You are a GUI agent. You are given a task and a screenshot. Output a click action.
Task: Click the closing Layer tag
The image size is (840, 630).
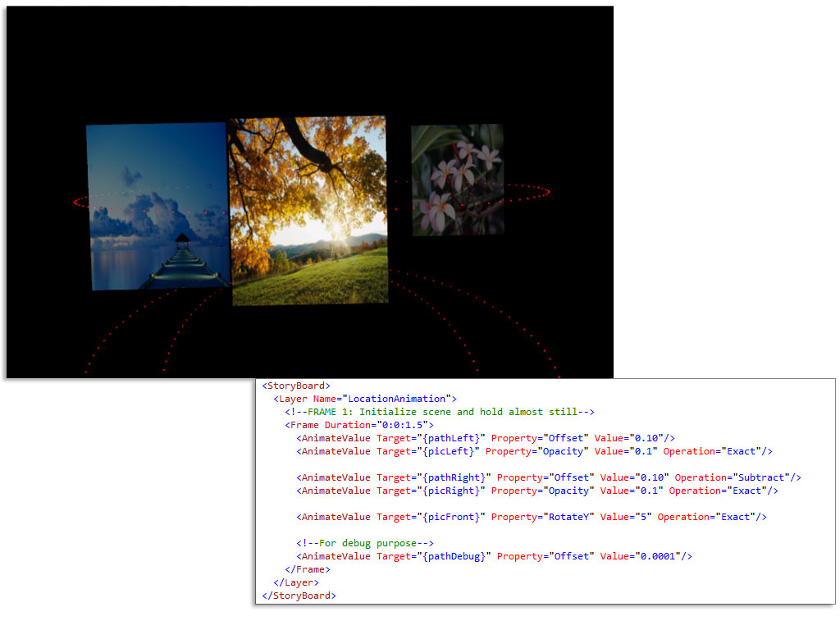tap(295, 583)
